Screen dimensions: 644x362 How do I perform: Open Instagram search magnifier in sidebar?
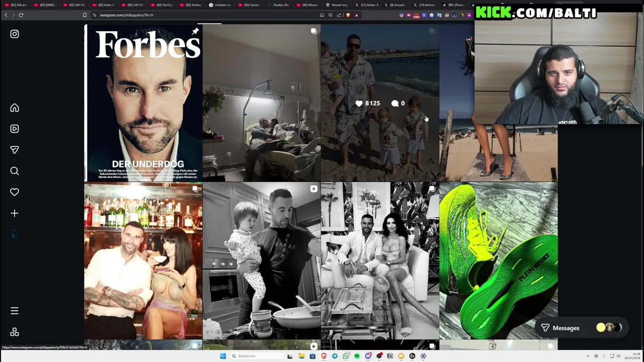[x=15, y=171]
